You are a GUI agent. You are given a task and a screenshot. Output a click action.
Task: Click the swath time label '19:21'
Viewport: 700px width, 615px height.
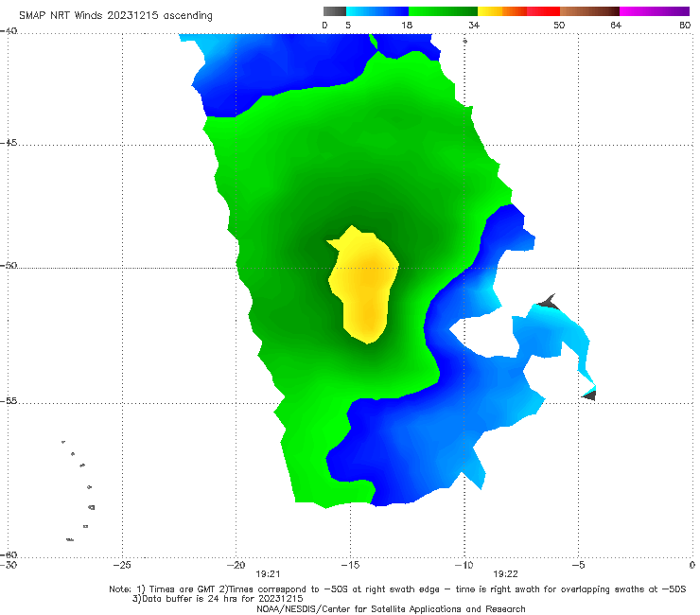pyautogui.click(x=268, y=574)
